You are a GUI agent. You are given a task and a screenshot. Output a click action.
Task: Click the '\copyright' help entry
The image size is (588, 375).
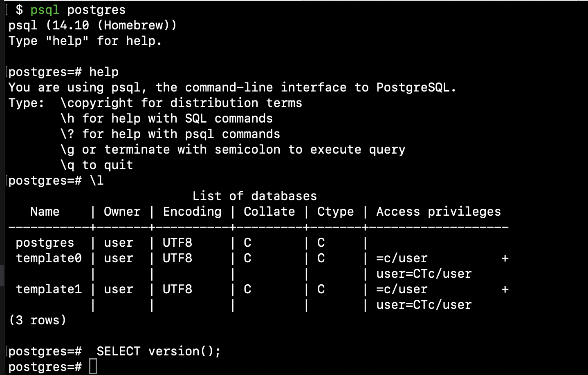pyautogui.click(x=97, y=103)
